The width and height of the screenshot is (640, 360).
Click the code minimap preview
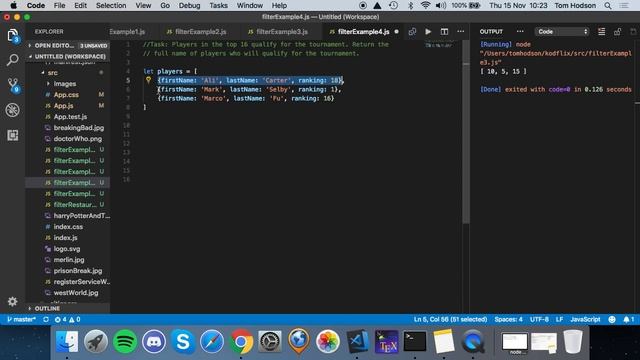pos(439,44)
